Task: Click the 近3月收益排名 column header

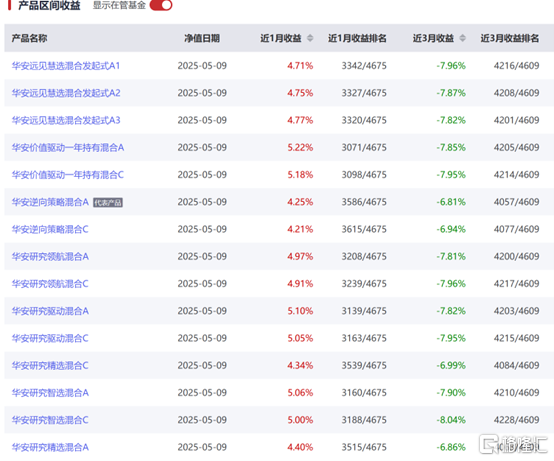Action: point(510,38)
